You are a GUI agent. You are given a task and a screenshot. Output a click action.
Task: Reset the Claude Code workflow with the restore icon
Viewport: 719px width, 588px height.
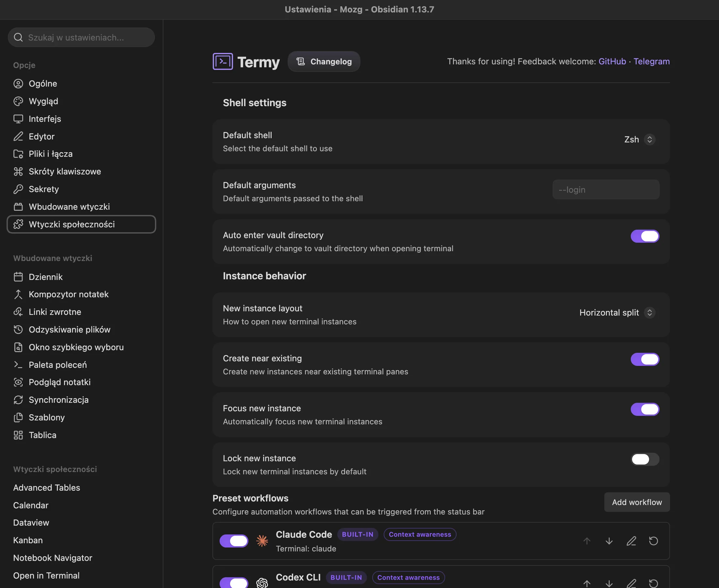(653, 541)
